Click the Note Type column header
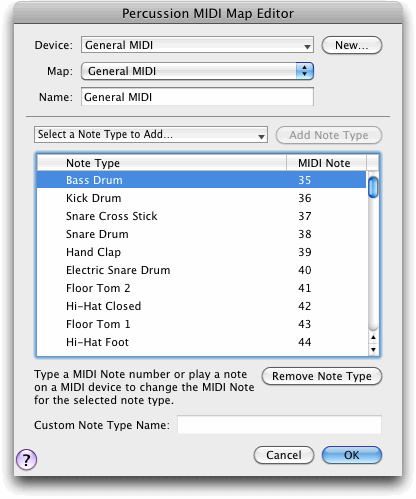Image resolution: width=416 pixels, height=499 pixels. pos(162,163)
